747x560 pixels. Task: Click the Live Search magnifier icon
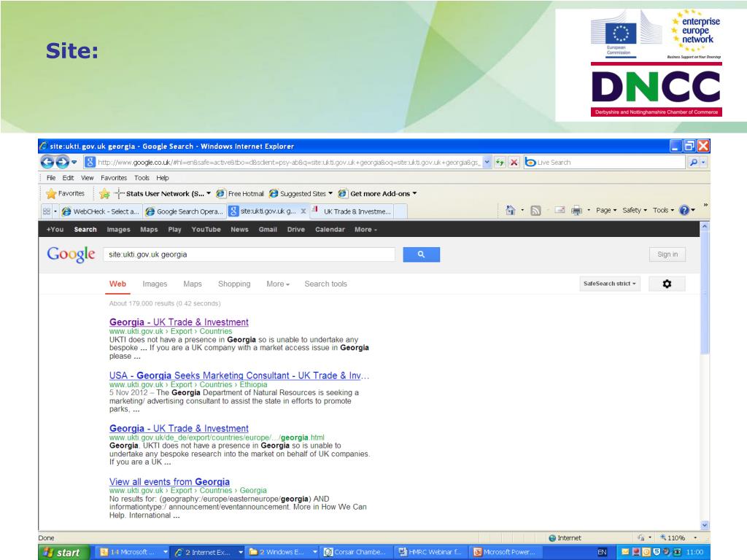pyautogui.click(x=693, y=163)
